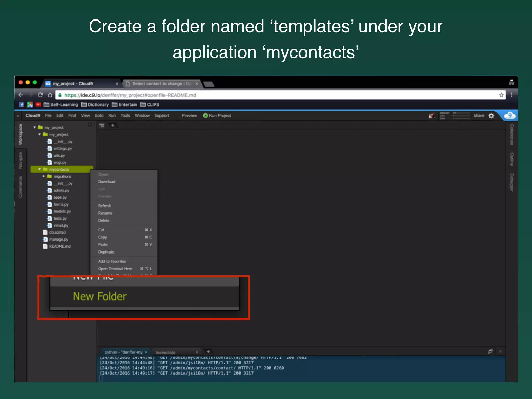Maximize the terminal panel icon

click(x=490, y=351)
